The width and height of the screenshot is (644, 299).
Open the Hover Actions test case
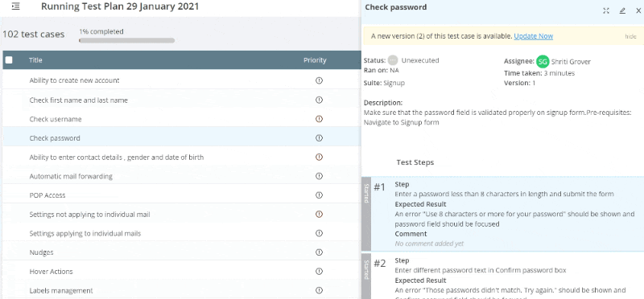coord(51,272)
